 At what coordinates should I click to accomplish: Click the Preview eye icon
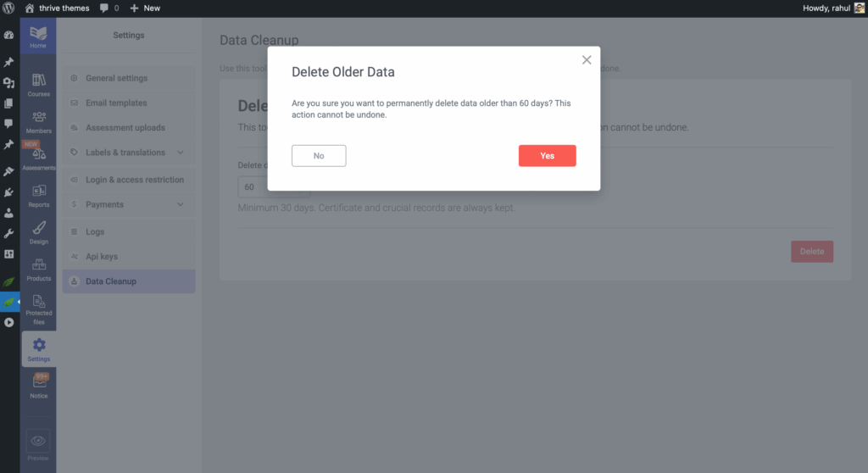click(x=38, y=442)
